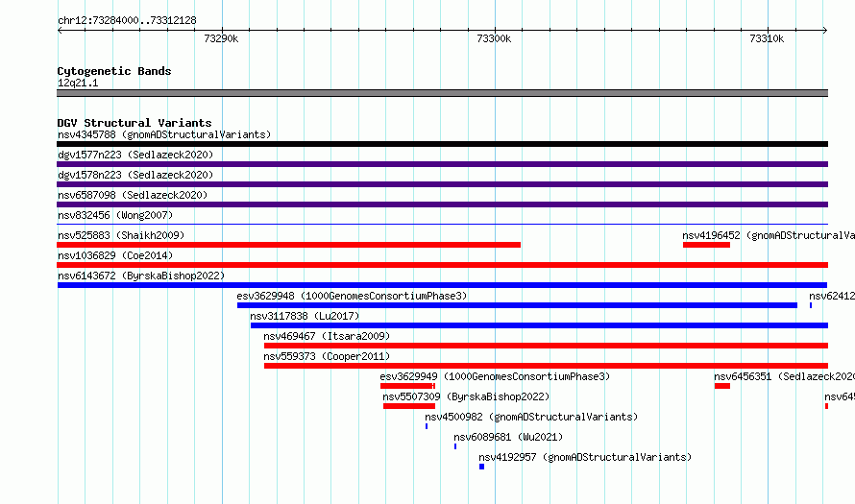
Task: Click the gray 12q21.1 cytogenetic band bar
Action: (442, 93)
